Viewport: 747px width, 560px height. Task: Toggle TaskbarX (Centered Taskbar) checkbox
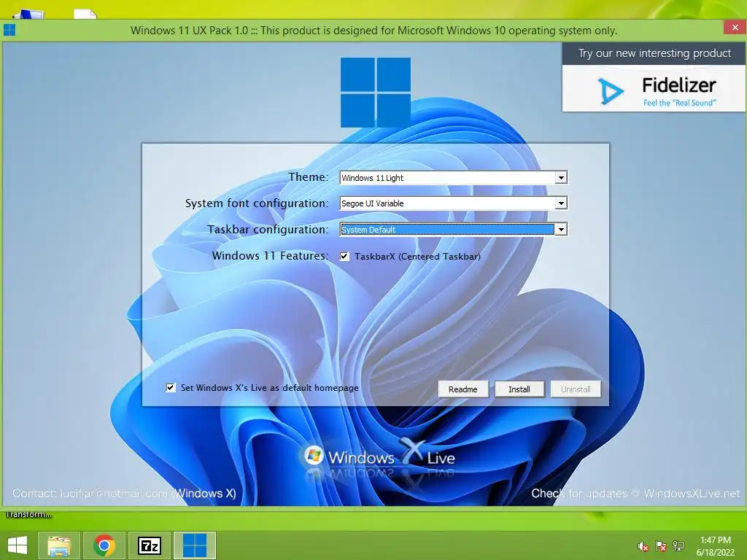coord(344,256)
